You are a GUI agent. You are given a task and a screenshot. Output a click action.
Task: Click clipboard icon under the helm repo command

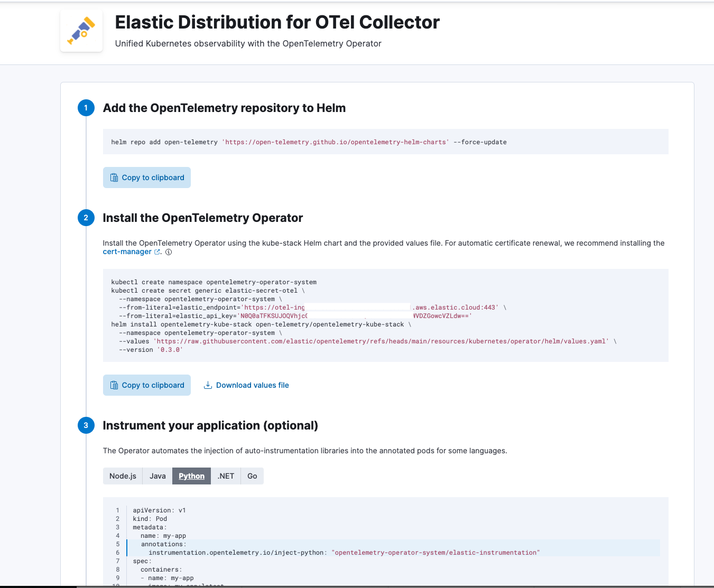(x=114, y=178)
